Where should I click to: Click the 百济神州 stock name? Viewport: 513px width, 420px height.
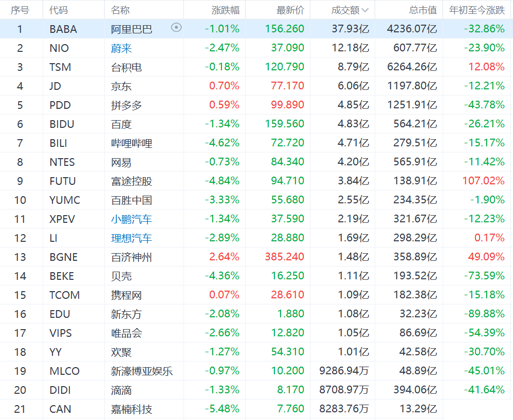(x=132, y=257)
